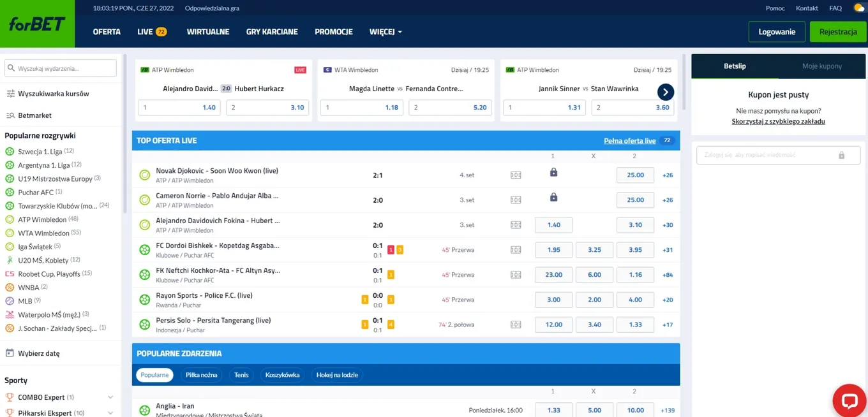The image size is (868, 417).
Task: Open WIRTUALNE section
Action: coord(208,32)
